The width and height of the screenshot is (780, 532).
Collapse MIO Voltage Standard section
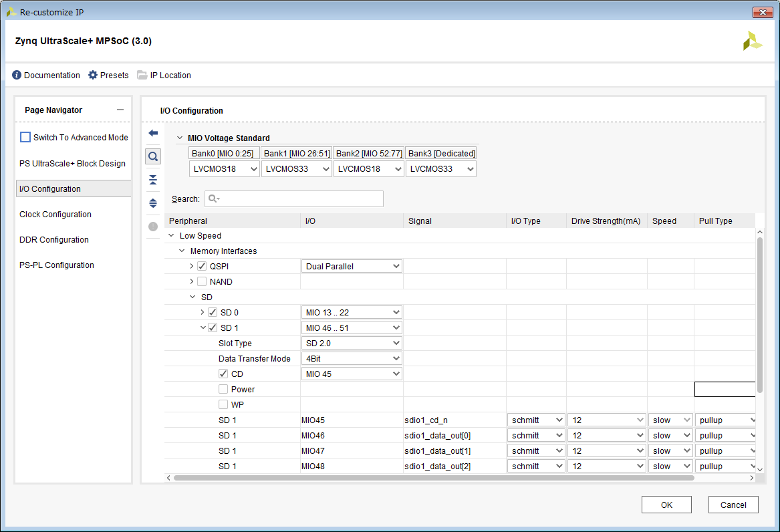click(180, 138)
